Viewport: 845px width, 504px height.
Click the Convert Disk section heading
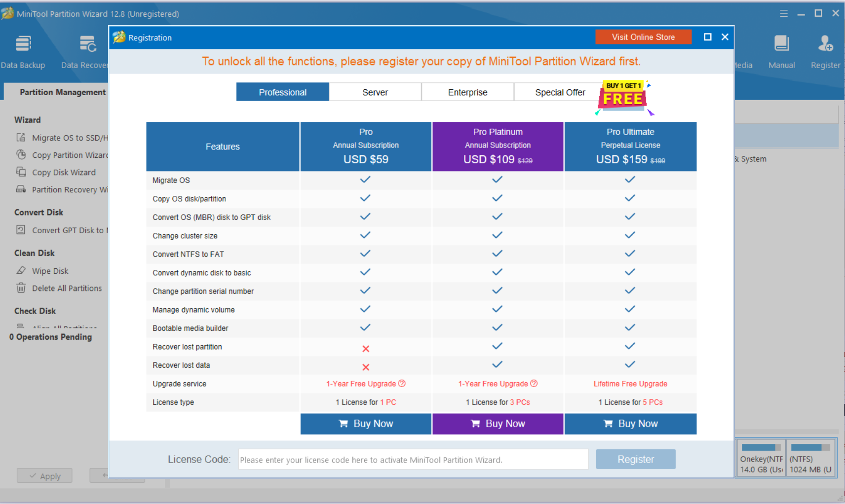38,213
